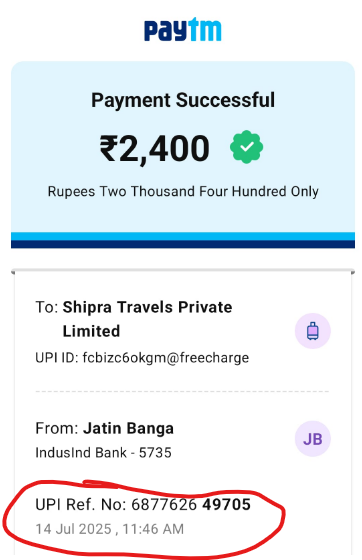Image resolution: width=362 pixels, height=560 pixels.
Task: Click the green verified checkmark badge
Action: pyautogui.click(x=246, y=147)
